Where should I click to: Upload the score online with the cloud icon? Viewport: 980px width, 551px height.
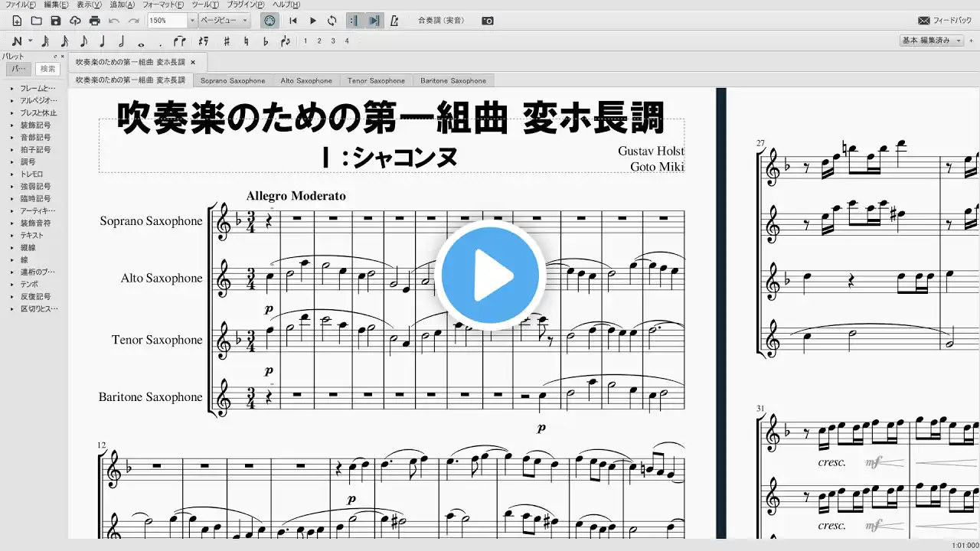point(74,21)
